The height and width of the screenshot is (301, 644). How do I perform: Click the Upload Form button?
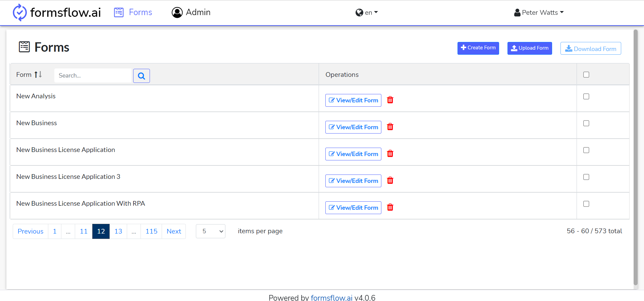coord(530,48)
